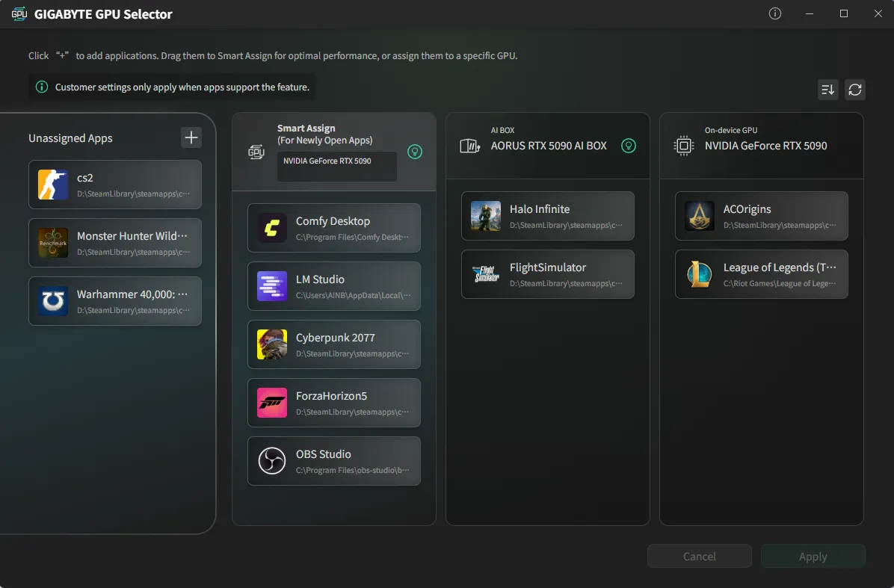Click the NVIDIA GeForce RTX 5090 on-device label

(765, 145)
